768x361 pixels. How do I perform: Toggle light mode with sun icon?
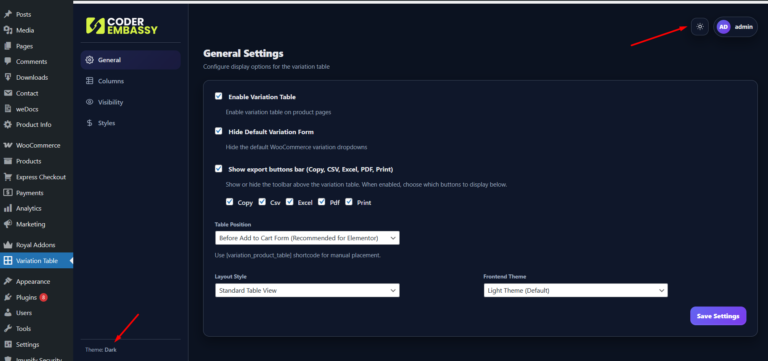coord(700,26)
